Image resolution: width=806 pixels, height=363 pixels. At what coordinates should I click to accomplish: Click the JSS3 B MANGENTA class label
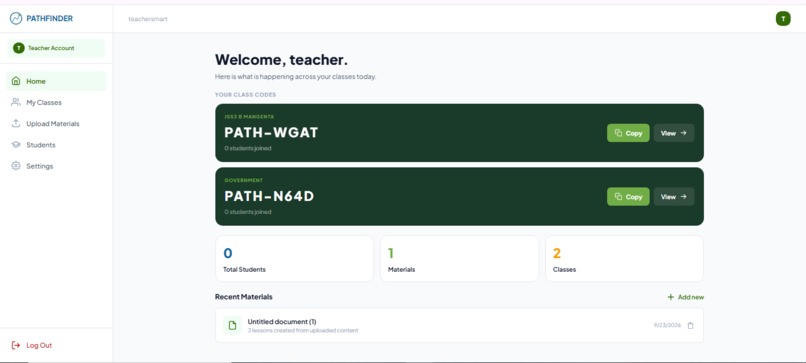[x=249, y=117]
